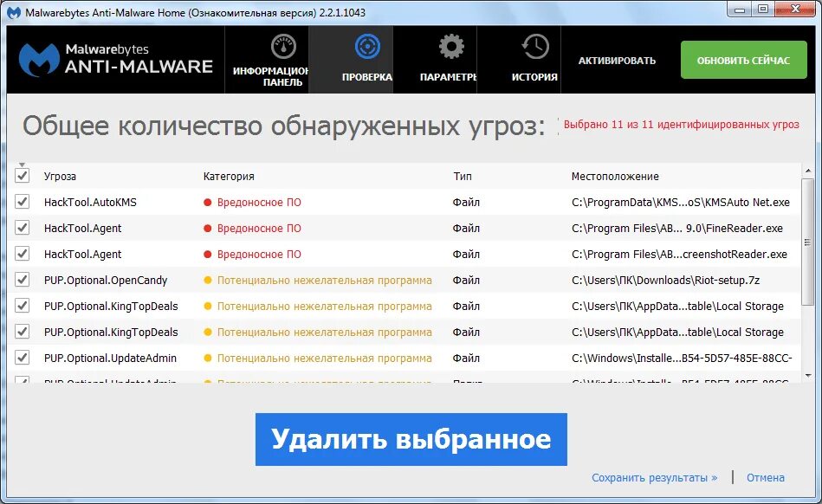Image resolution: width=822 pixels, height=504 pixels.
Task: Click the threat list scrollbar down arrow
Action: [x=808, y=376]
